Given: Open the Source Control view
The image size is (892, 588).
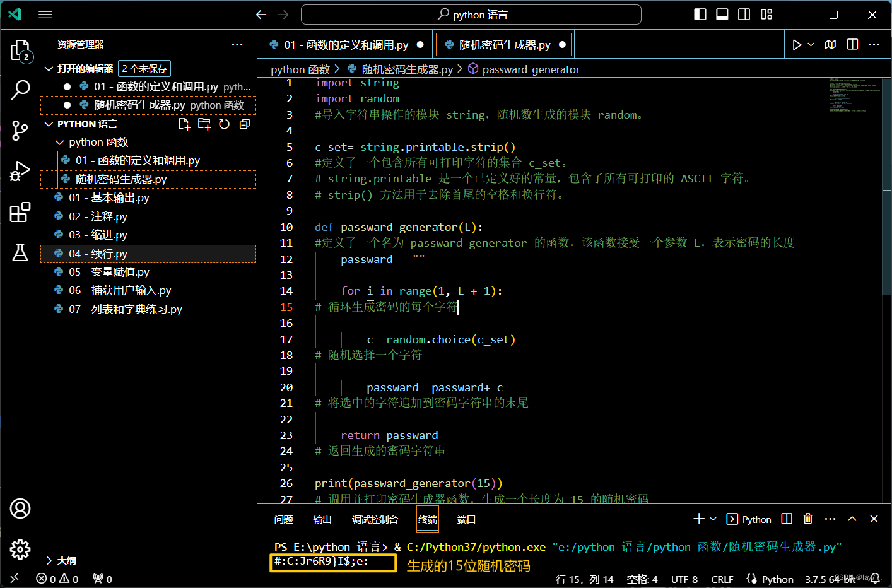Looking at the screenshot, I should tap(20, 131).
